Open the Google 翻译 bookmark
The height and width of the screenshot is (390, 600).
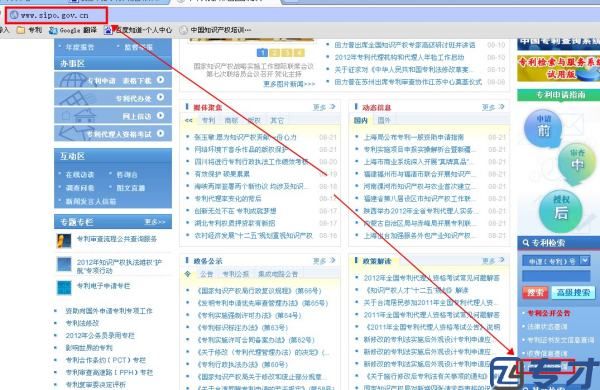[x=73, y=30]
